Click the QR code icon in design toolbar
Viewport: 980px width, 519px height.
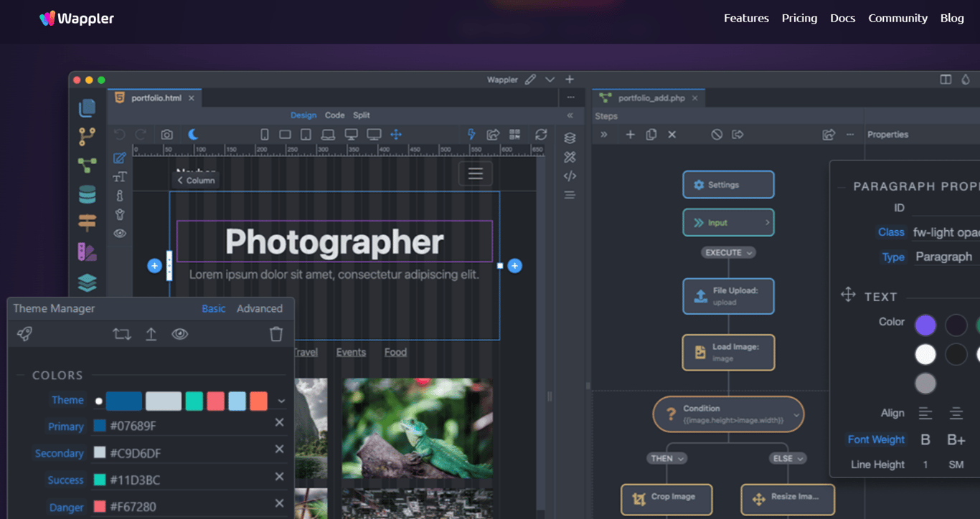tap(514, 134)
